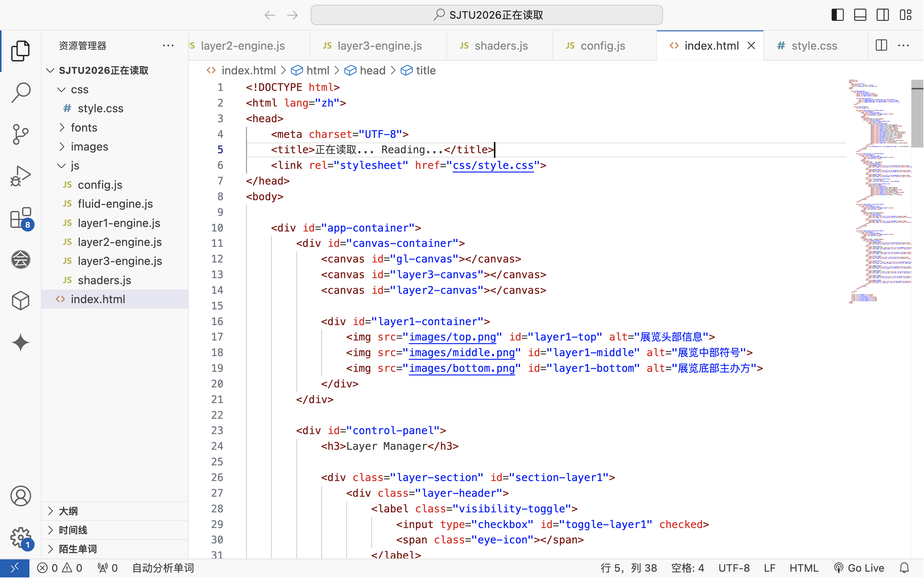Open the notifications bell
Screen dimensions: 924x578
pyautogui.click(x=904, y=568)
